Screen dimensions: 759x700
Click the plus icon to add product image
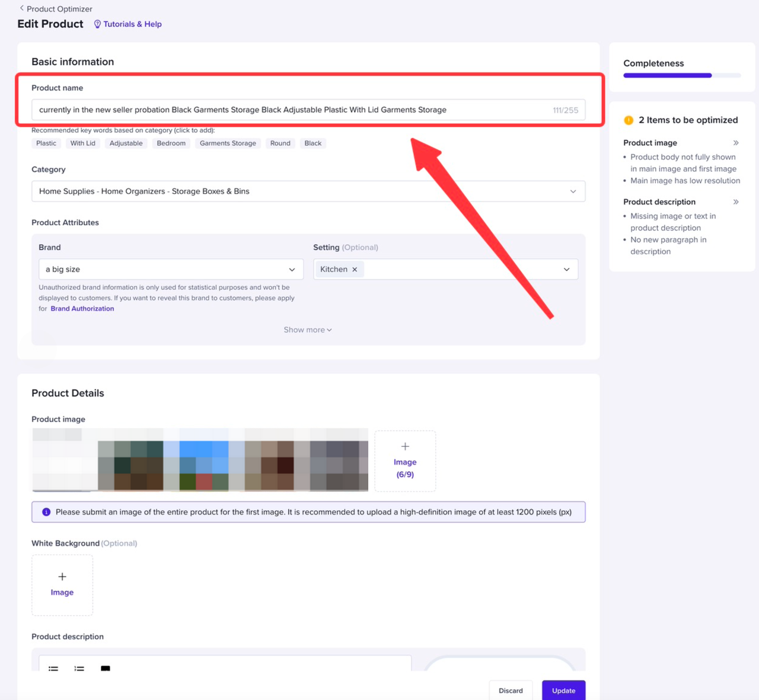coord(405,446)
